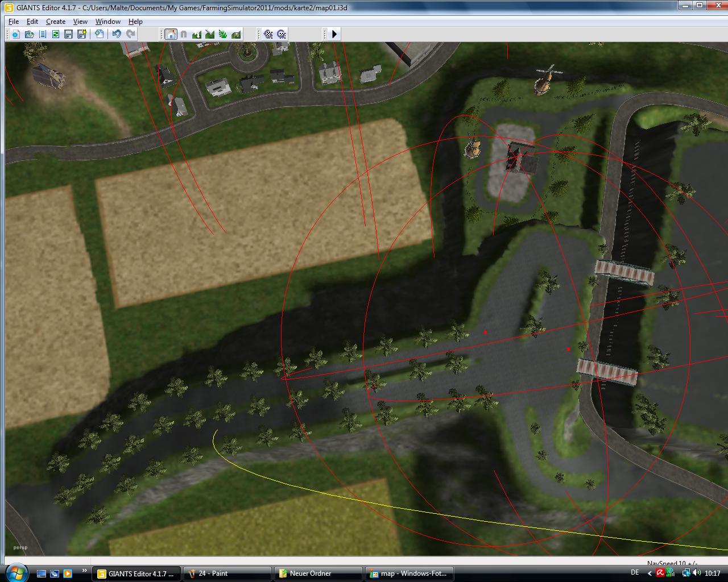
Task: Switch to the 24 - Paint window
Action: tap(227, 573)
